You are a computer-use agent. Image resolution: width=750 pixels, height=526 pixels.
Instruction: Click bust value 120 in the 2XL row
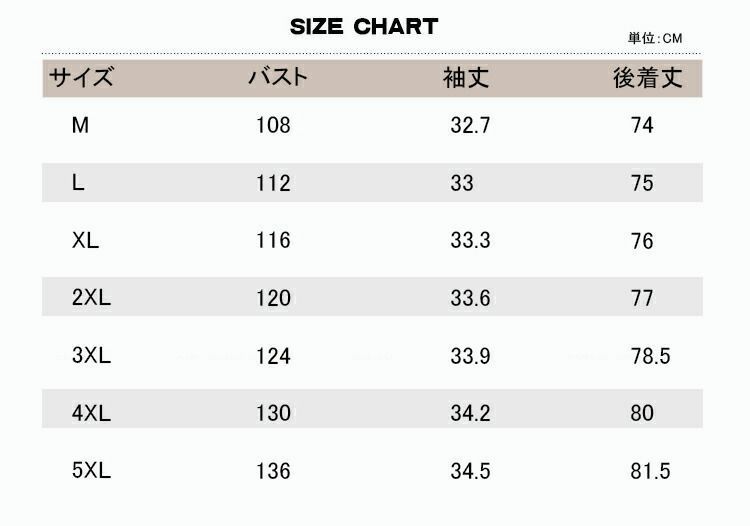[273, 298]
